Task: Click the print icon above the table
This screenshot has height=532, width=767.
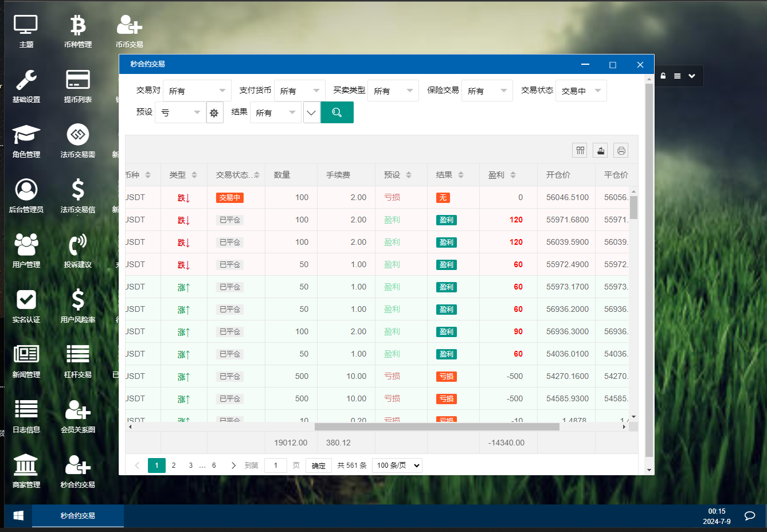Action: pos(621,151)
